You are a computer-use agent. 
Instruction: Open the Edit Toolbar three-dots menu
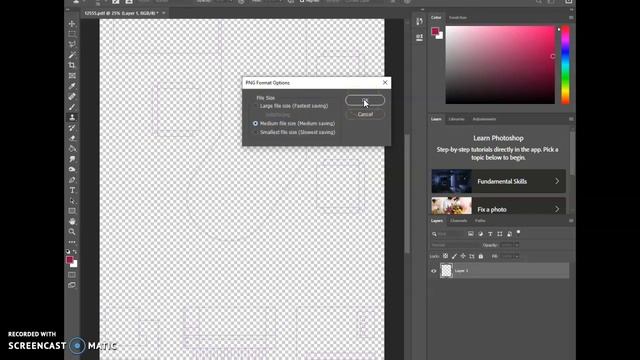72,242
